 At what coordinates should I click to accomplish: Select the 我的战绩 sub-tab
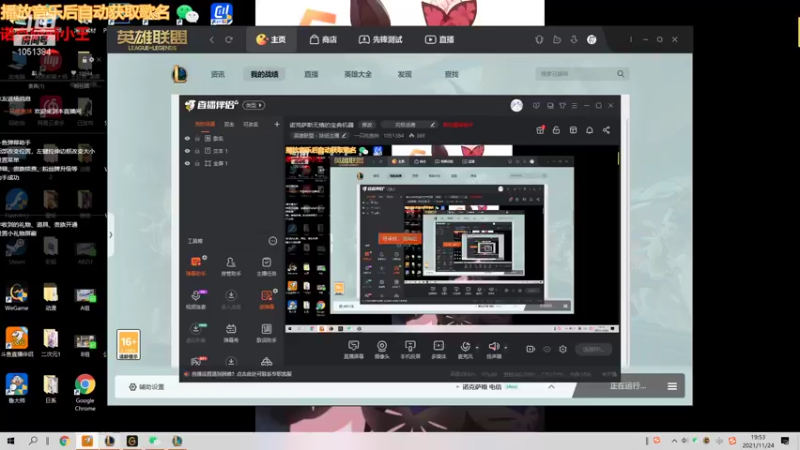tap(264, 74)
